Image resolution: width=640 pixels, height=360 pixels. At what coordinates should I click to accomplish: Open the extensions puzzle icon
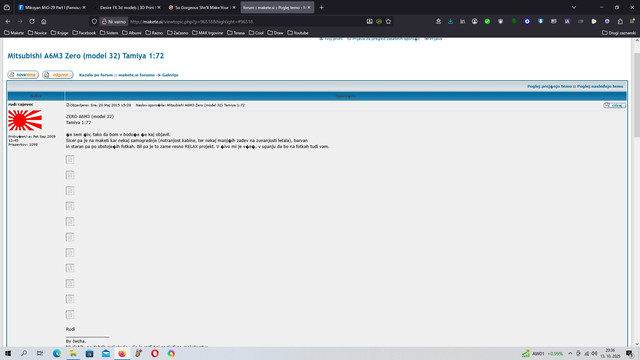(620, 21)
